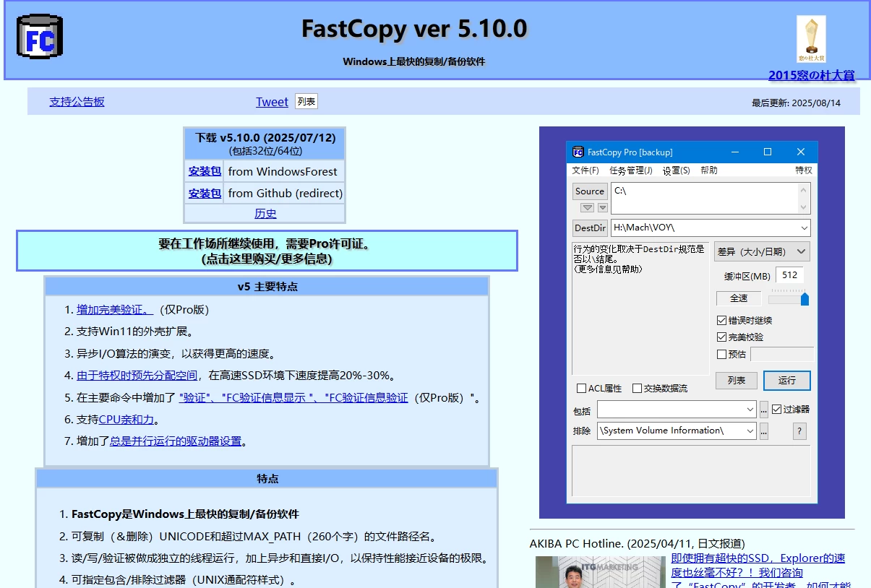Expand the 包括 filter dropdown

pyautogui.click(x=750, y=410)
